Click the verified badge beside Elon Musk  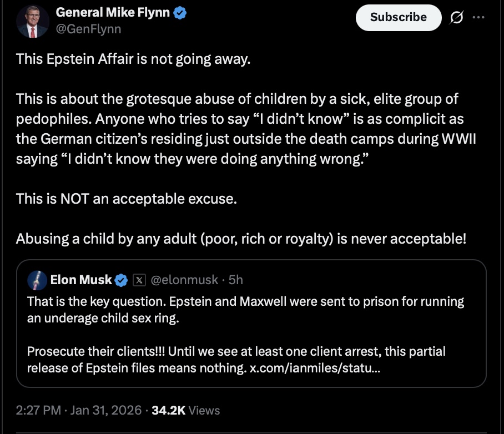121,280
